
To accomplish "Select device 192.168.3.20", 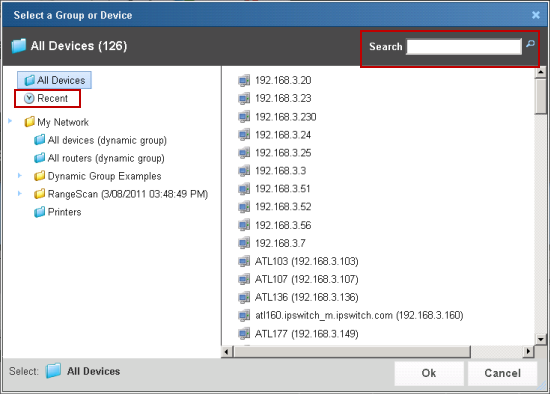I will pos(283,80).
